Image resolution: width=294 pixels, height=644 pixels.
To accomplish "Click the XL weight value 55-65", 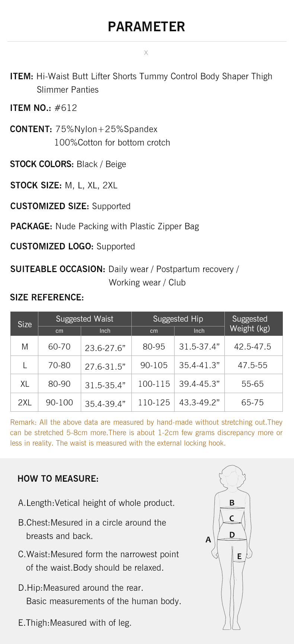I will pos(252,384).
